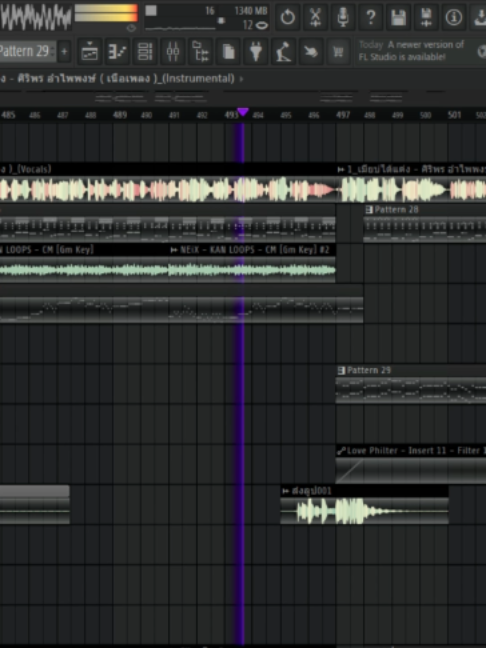The width and height of the screenshot is (486, 648).
Task: Open menu icon of ส่งลูป001 audio clip
Action: click(286, 491)
